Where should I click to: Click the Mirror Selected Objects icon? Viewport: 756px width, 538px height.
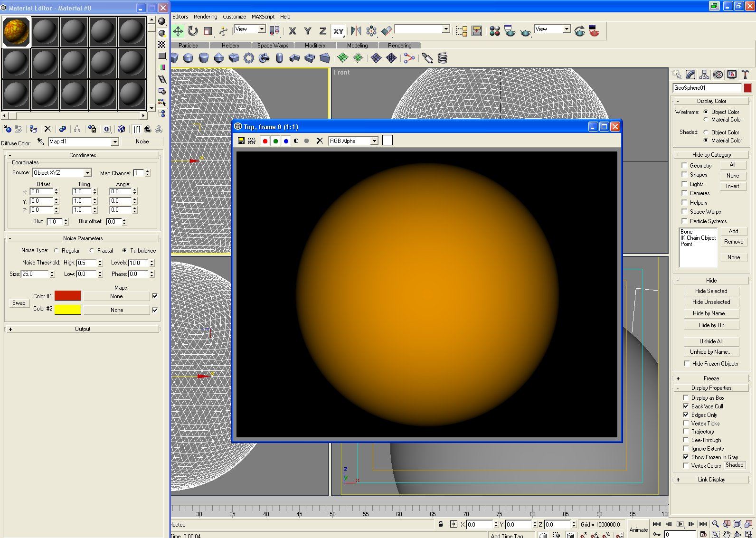356,31
